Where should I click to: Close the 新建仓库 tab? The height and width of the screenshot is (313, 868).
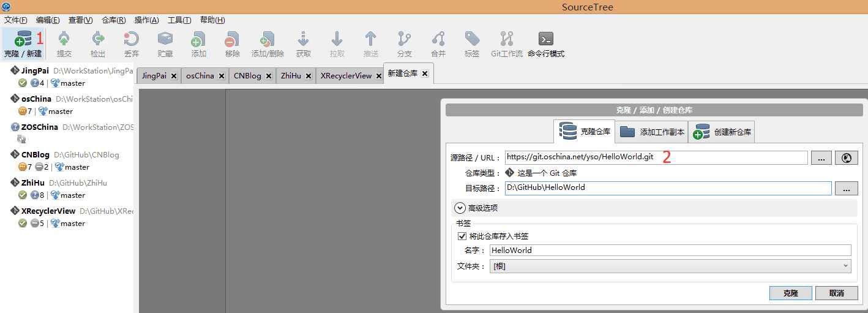(x=425, y=74)
